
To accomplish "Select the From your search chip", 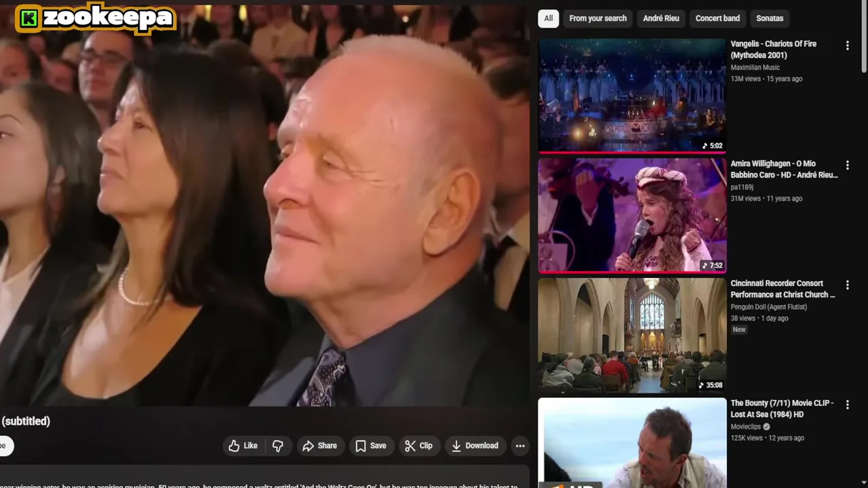I will 597,18.
